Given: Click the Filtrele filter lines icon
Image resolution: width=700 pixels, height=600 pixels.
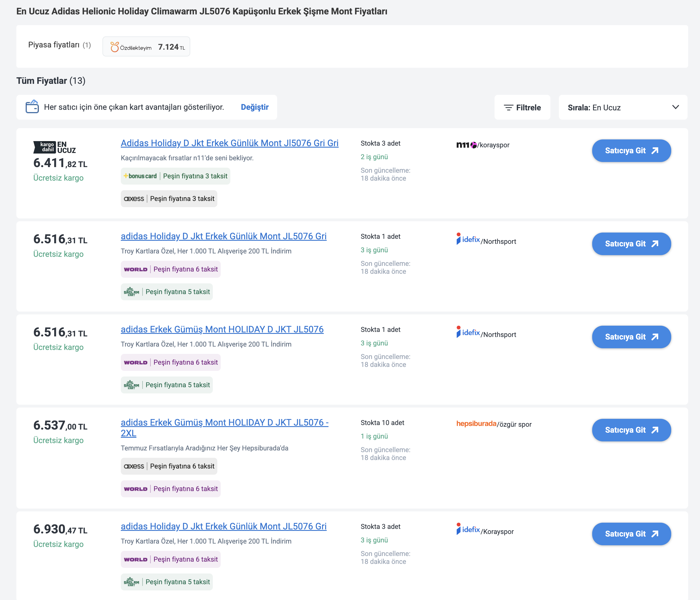Looking at the screenshot, I should [508, 108].
